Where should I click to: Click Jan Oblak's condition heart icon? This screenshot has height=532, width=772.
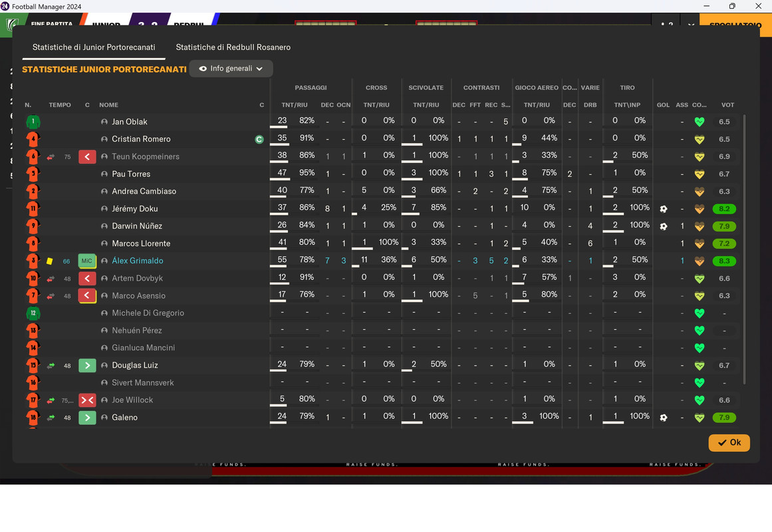tap(699, 122)
